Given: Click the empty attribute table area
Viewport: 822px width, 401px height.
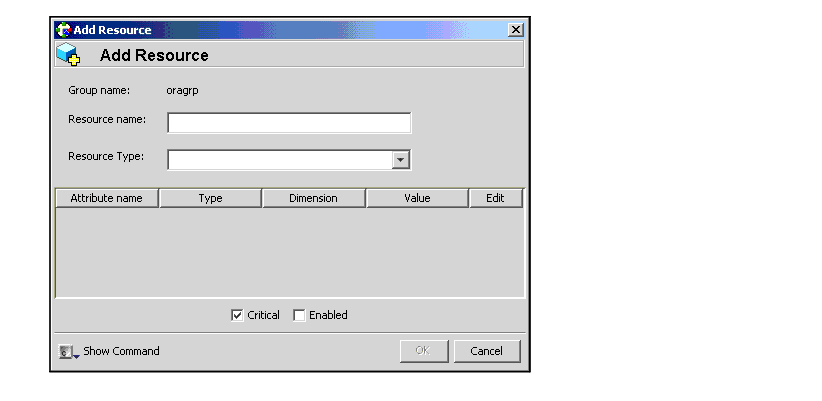Looking at the screenshot, I should pos(289,252).
